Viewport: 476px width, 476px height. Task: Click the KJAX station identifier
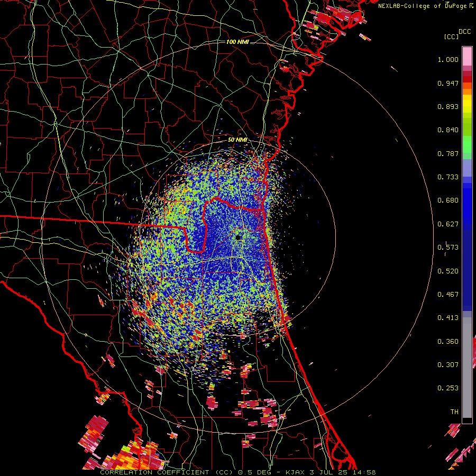[296, 472]
